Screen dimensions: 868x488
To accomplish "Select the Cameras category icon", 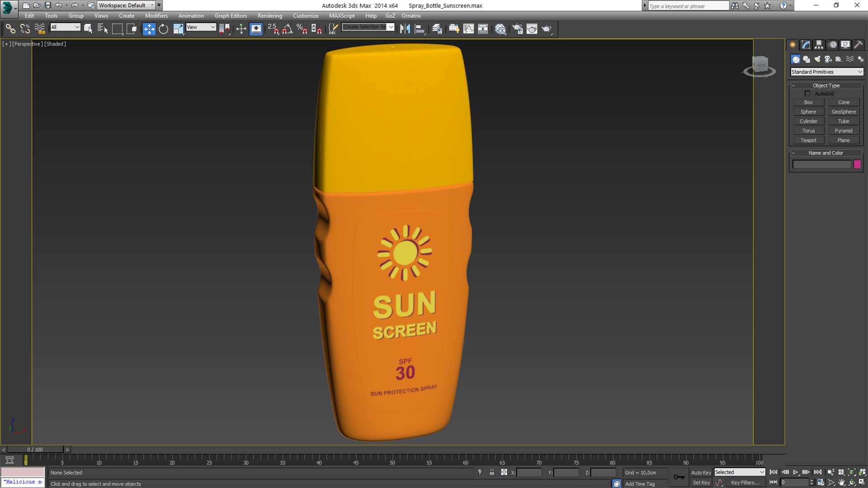I will pos(828,59).
